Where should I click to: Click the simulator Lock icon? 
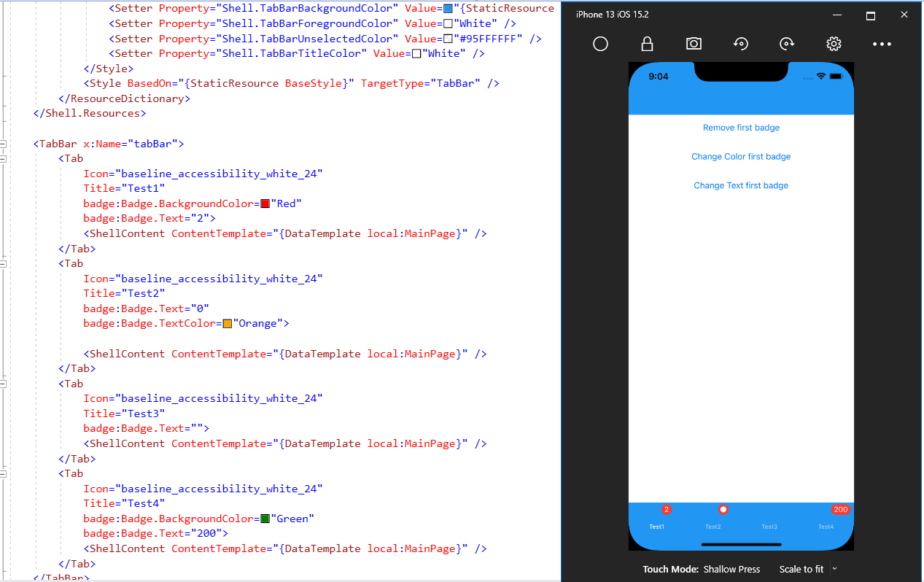(x=647, y=44)
